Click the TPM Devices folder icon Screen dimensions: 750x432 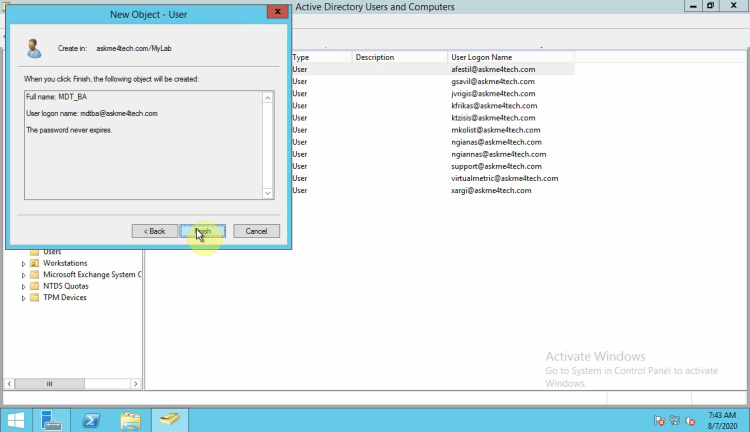[35, 297]
